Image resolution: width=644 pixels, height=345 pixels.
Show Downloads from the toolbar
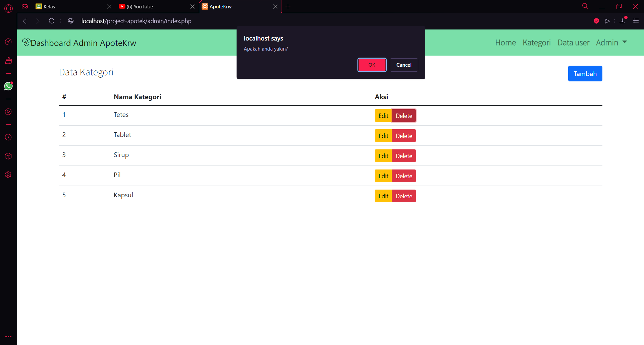click(622, 21)
